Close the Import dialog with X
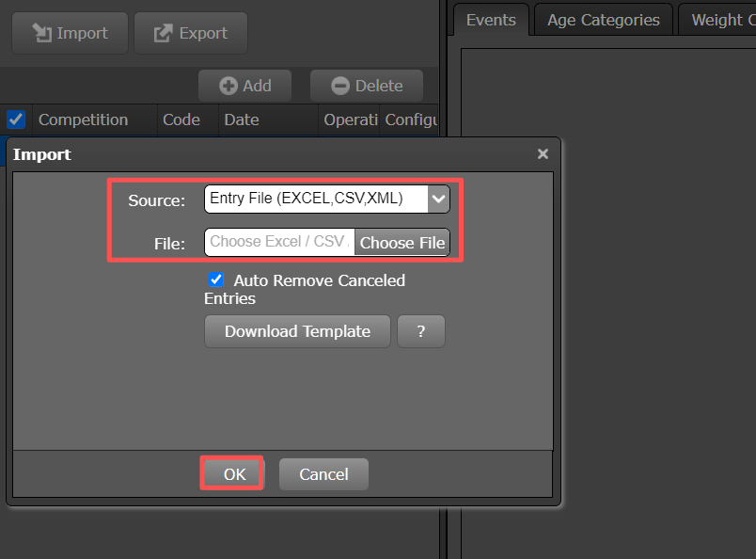This screenshot has width=756, height=559. [543, 154]
